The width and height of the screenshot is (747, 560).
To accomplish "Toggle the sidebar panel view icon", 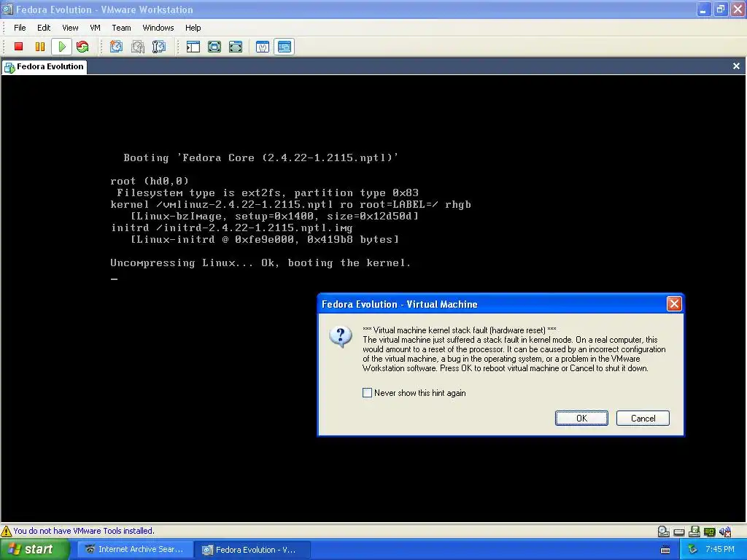I will tap(193, 47).
